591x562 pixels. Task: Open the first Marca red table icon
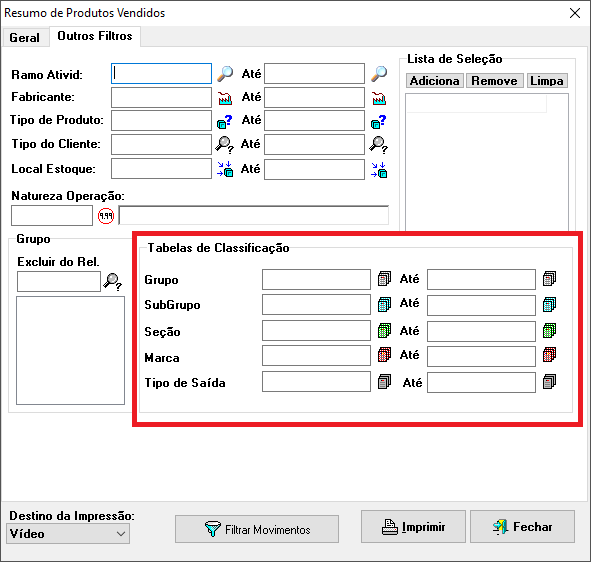click(x=384, y=355)
